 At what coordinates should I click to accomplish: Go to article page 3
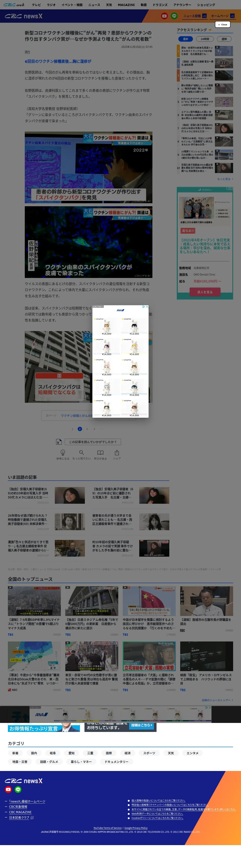87,429
